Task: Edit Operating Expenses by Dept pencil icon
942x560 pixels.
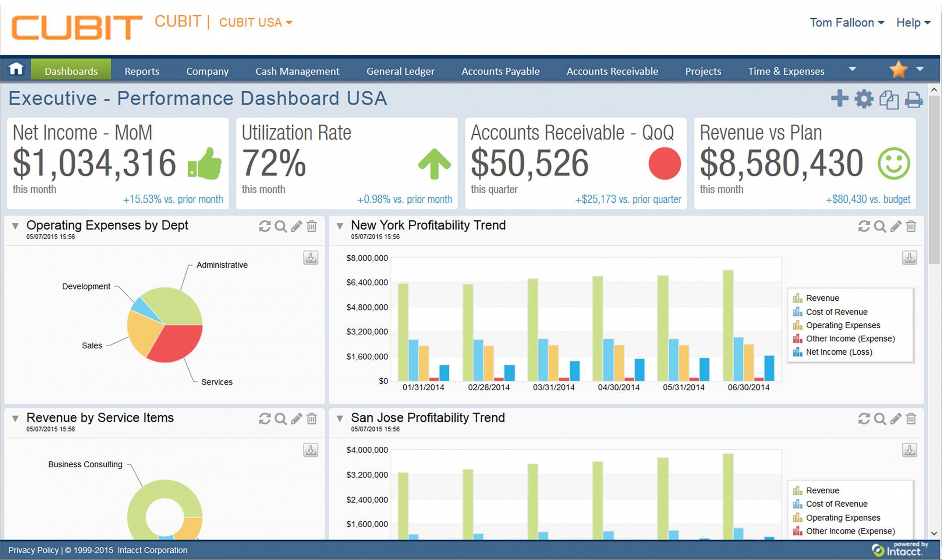Action: (296, 226)
